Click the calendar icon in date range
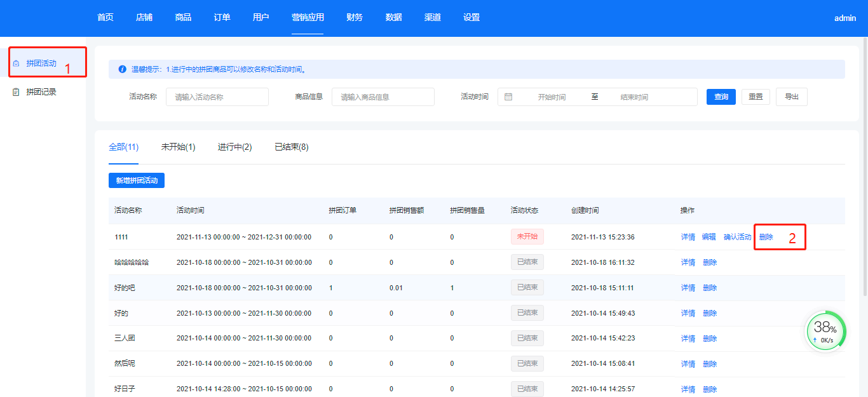868x397 pixels. tap(508, 97)
